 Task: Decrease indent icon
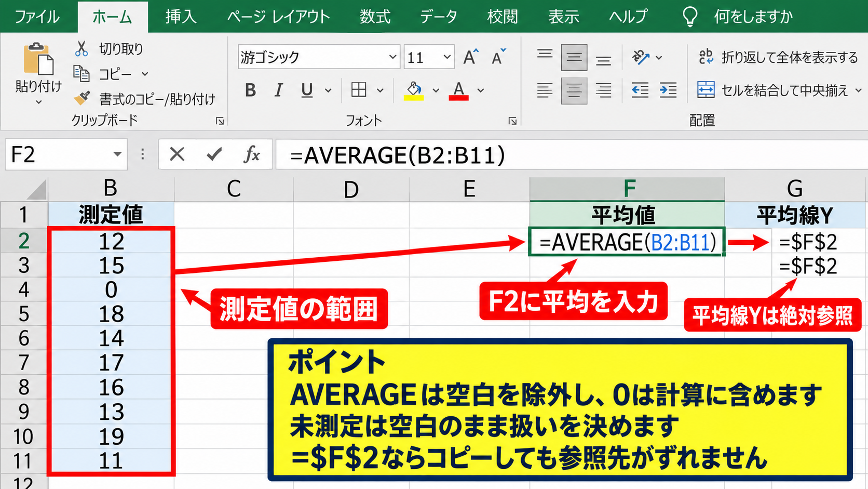click(x=640, y=90)
